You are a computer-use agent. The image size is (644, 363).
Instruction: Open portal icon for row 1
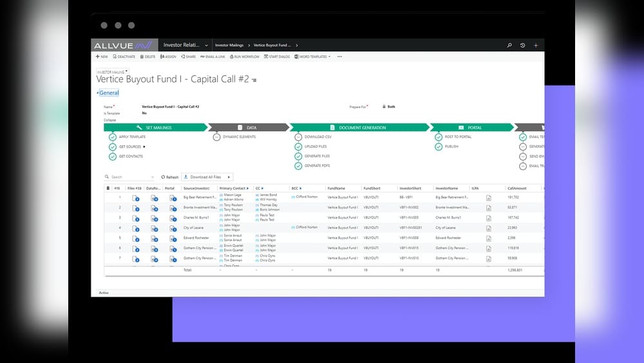(x=173, y=198)
